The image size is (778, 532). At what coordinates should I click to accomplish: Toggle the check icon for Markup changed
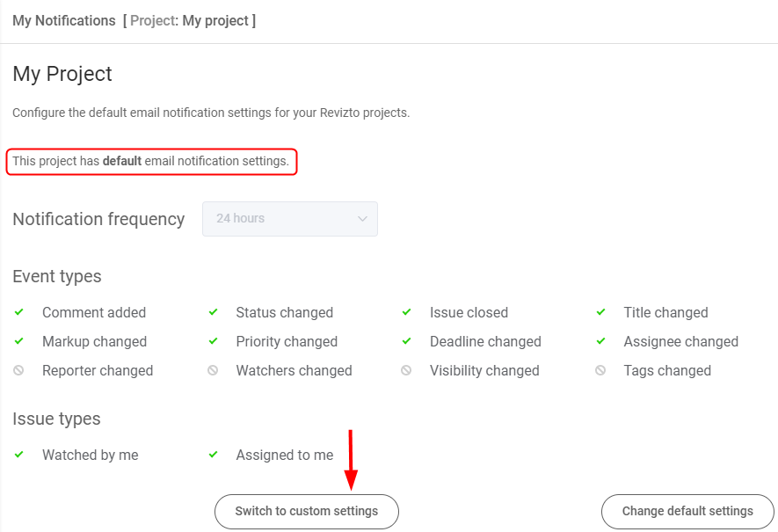click(x=18, y=341)
